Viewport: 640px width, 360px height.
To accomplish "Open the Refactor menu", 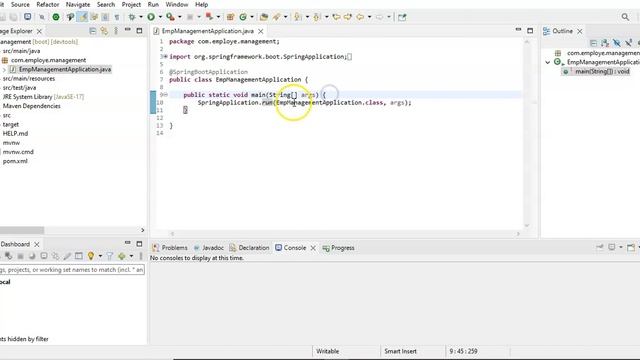I will 48,4.
